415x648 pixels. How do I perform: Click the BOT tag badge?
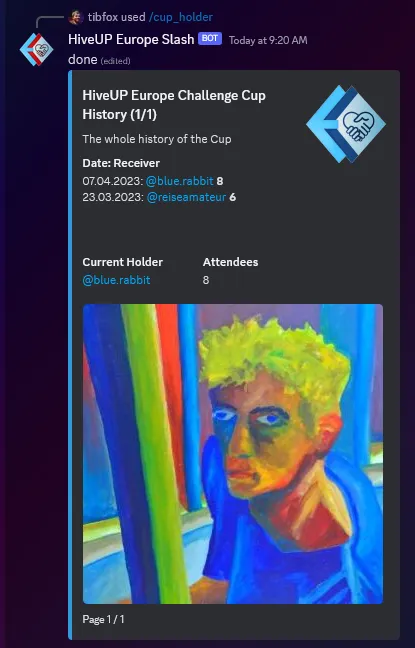(x=210, y=38)
